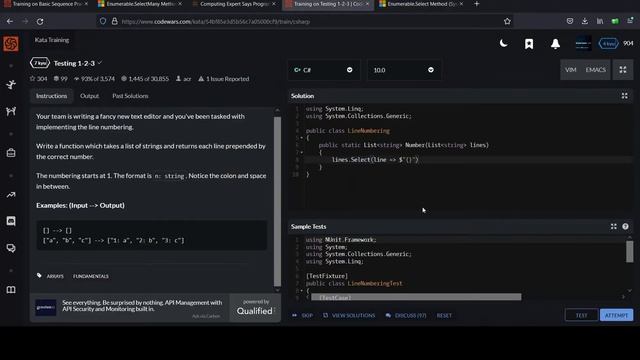Enable VIM editor mode
Image resolution: width=640 pixels, height=360 pixels.
coord(571,70)
